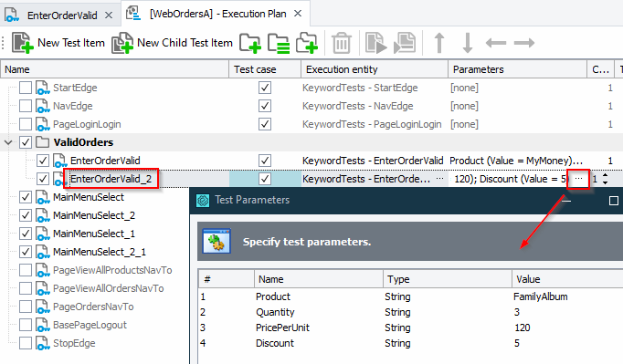Click the move down arrow icon
The width and height of the screenshot is (623, 364).
[468, 43]
